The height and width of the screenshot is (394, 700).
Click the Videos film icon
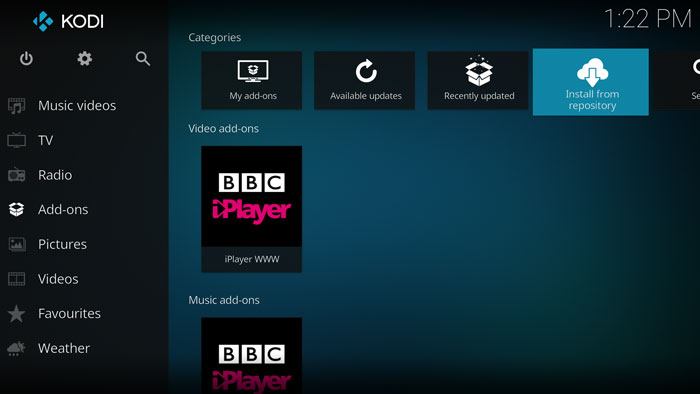[x=17, y=279]
